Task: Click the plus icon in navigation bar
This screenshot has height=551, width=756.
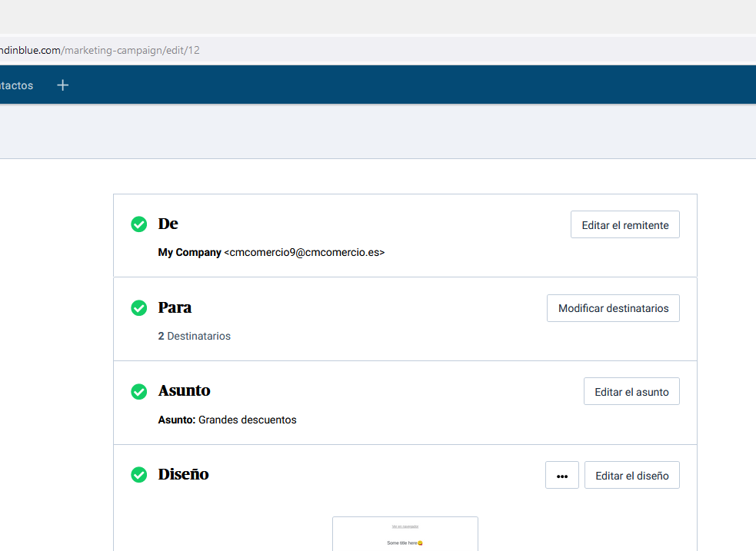Action: tap(63, 85)
